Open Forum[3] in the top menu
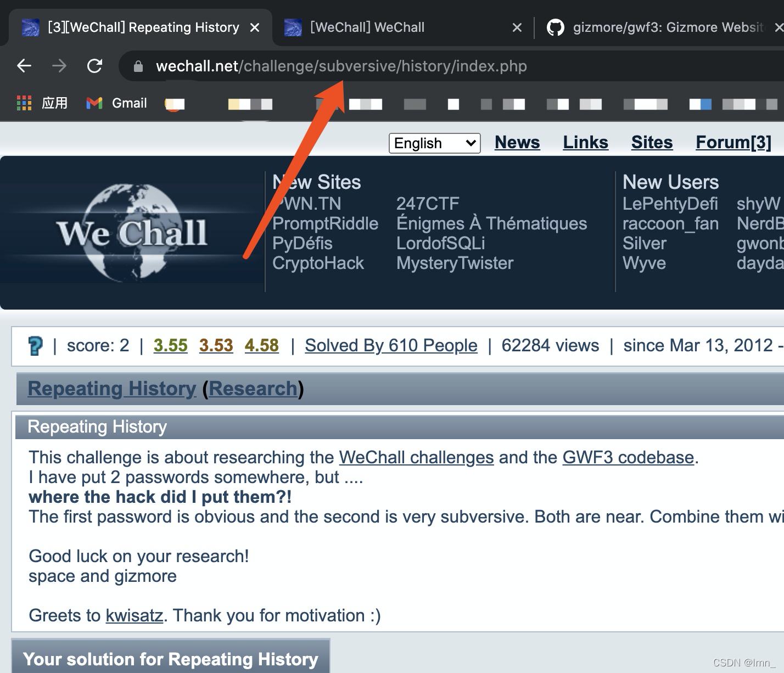The image size is (784, 673). pyautogui.click(x=733, y=143)
